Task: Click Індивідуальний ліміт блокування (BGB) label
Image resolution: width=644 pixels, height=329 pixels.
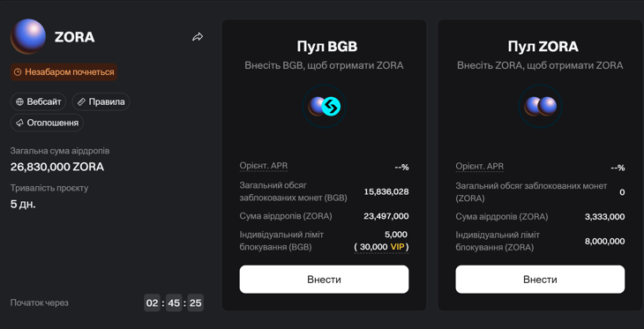Action: (x=281, y=241)
